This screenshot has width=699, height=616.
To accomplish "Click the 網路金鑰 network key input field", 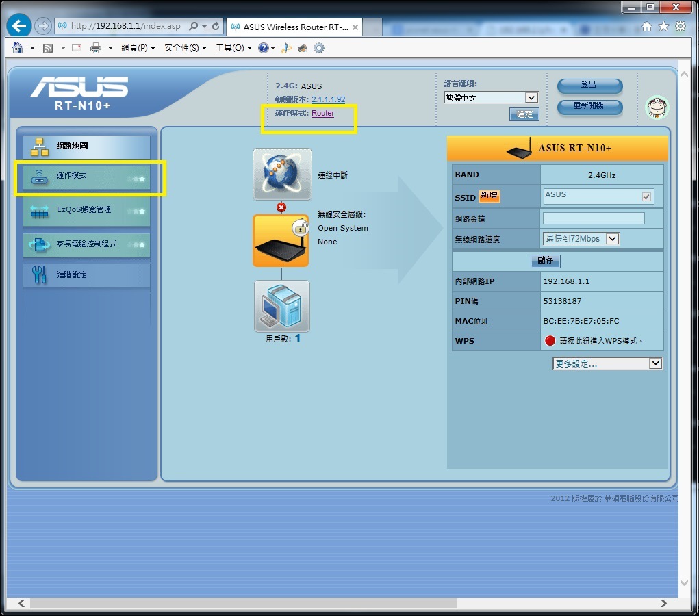I will pyautogui.click(x=594, y=218).
